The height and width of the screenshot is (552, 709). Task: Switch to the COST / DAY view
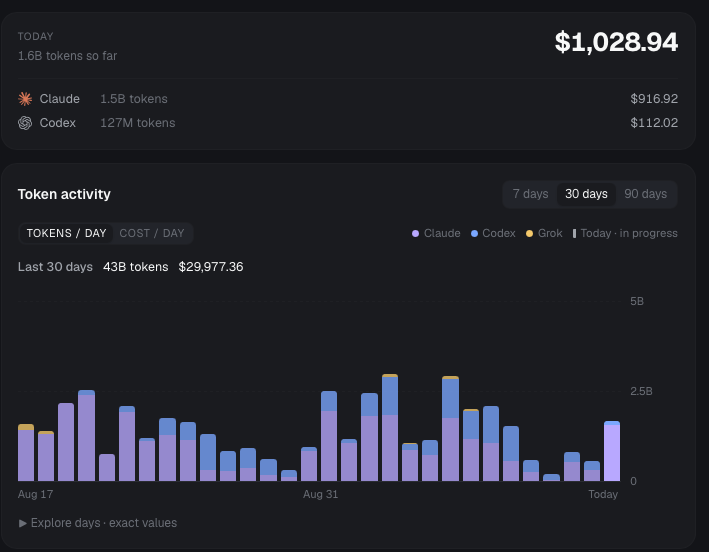151,233
